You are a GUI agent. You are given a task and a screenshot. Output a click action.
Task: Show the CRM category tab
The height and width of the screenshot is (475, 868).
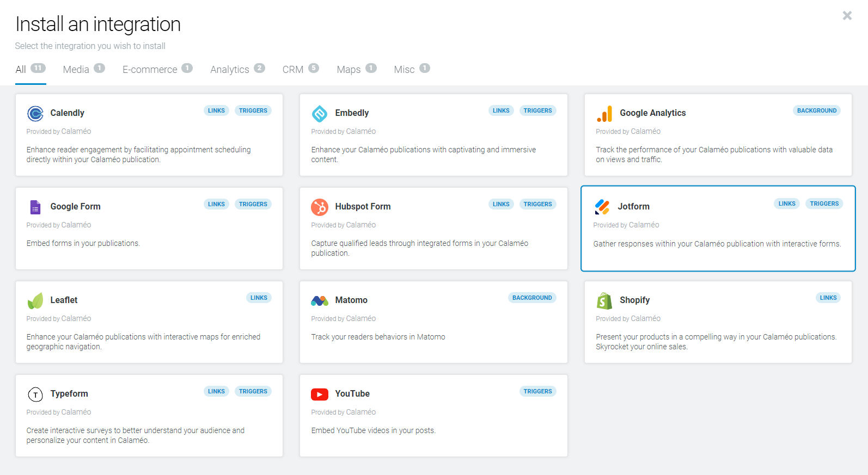coord(301,69)
